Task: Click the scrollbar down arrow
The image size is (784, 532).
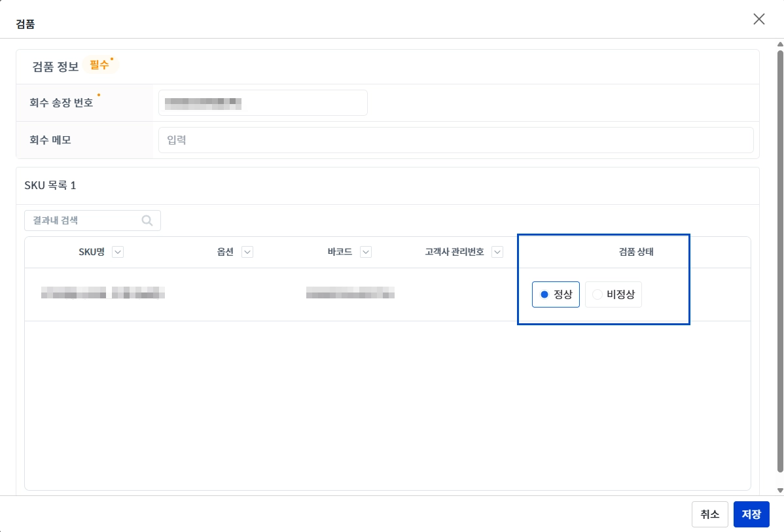Action: tap(780, 491)
